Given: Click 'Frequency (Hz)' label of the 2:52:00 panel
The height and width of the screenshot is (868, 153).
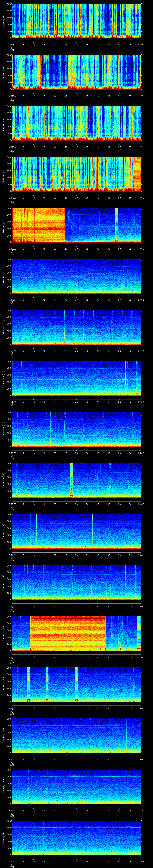Looking at the screenshot, I should (3, 429).
